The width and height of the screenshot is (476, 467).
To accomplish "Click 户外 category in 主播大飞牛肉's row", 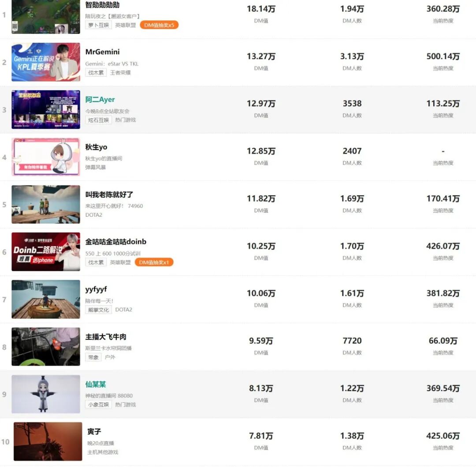I will click(x=110, y=357).
